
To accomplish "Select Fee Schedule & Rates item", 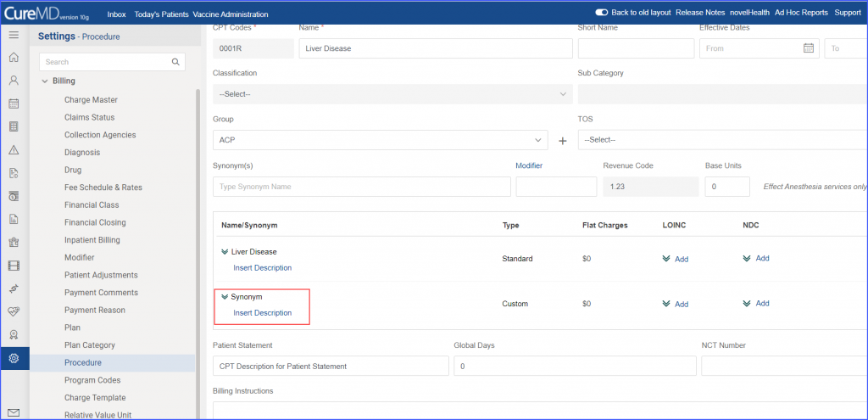I will [103, 188].
